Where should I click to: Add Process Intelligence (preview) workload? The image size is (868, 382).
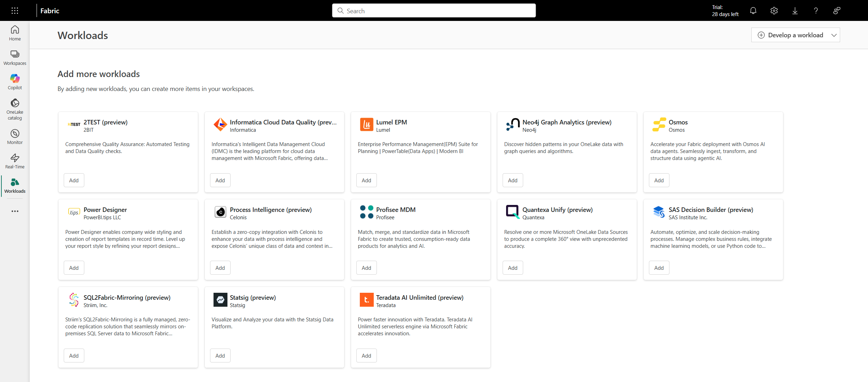pos(220,268)
